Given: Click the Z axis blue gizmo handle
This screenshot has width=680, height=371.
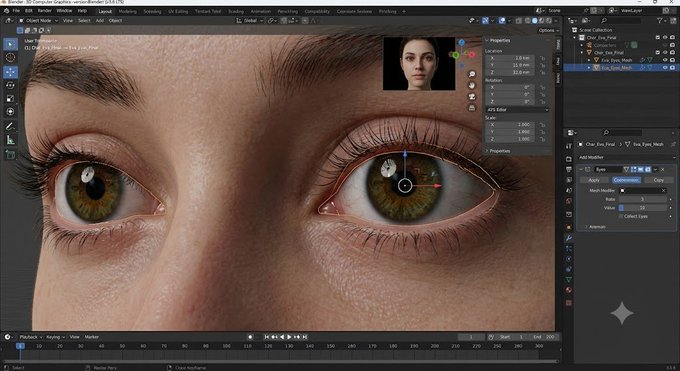Looking at the screenshot, I should 461,43.
